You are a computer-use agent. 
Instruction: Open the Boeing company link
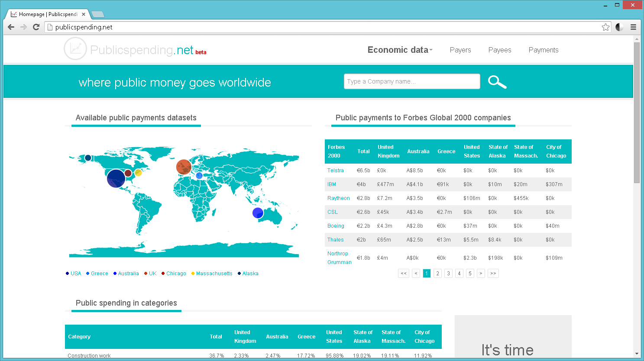336,226
